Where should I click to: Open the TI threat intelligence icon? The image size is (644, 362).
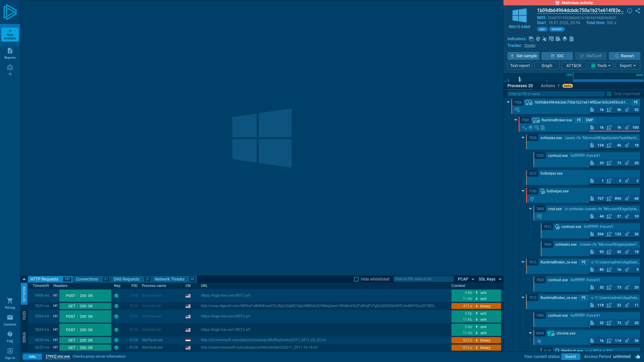point(10,68)
